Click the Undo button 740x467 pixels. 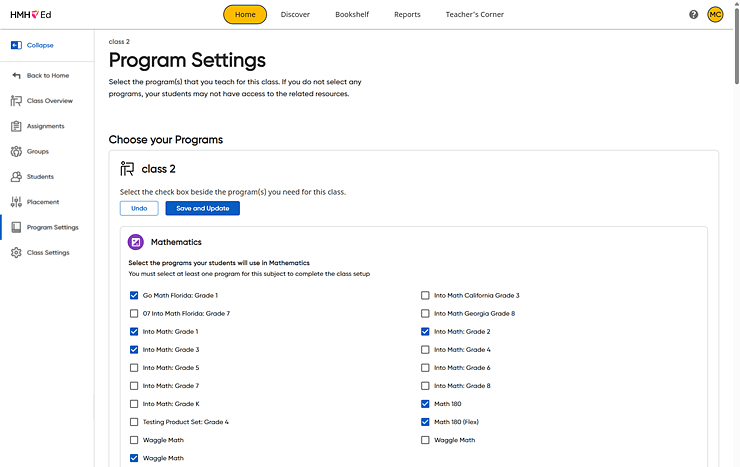[139, 208]
